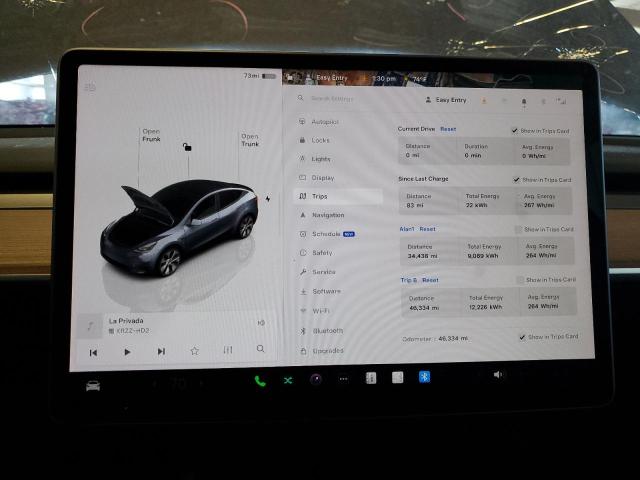
Task: Open the three-dots more apps launcher
Action: click(x=344, y=379)
